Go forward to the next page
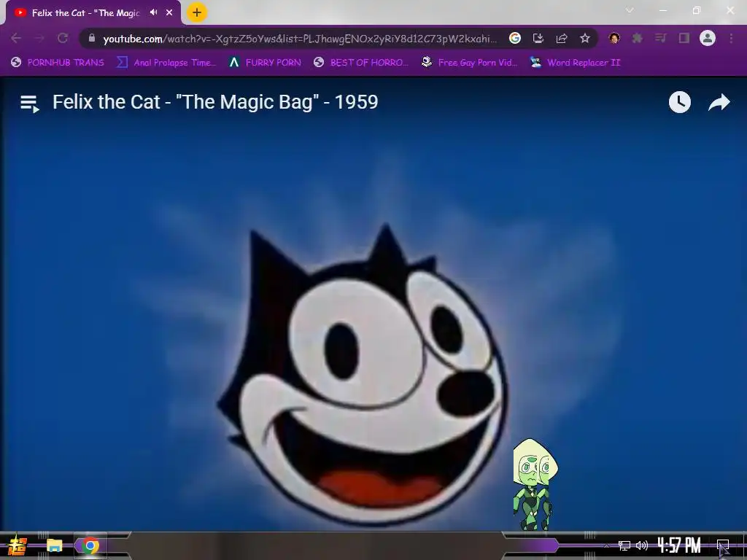Viewport: 747px width, 560px height. pyautogui.click(x=39, y=38)
